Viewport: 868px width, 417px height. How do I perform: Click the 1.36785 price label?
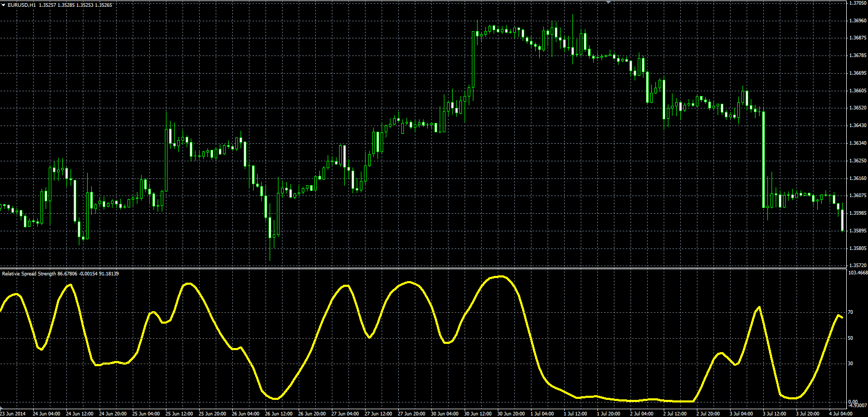pos(858,55)
